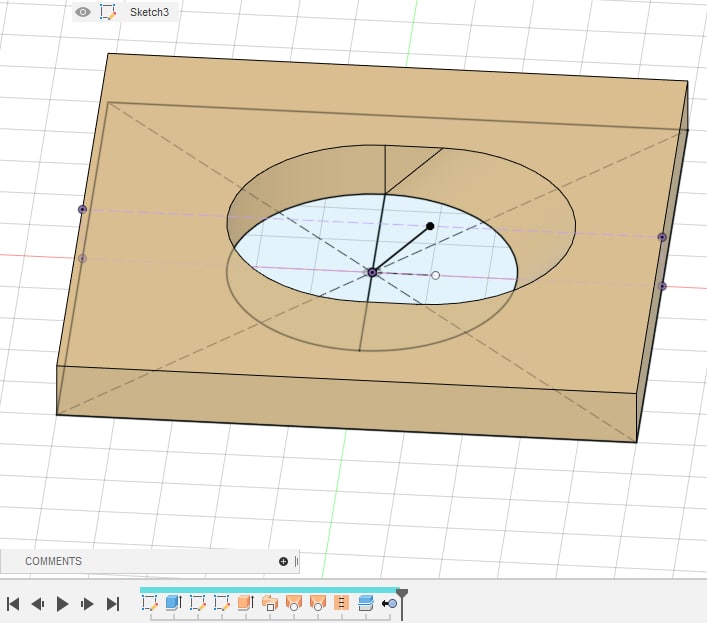The width and height of the screenshot is (707, 623).
Task: Select the circle center sketch point
Action: click(x=372, y=272)
